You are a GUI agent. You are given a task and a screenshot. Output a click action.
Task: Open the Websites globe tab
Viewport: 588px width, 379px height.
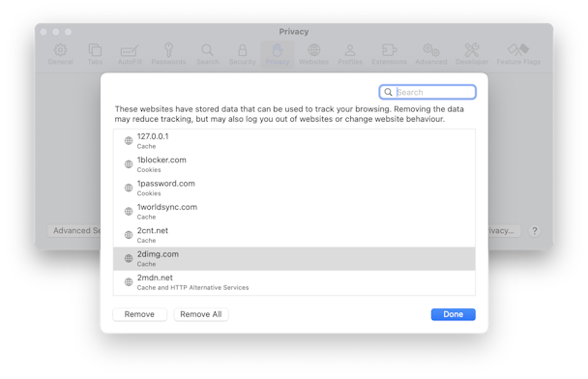pyautogui.click(x=313, y=54)
